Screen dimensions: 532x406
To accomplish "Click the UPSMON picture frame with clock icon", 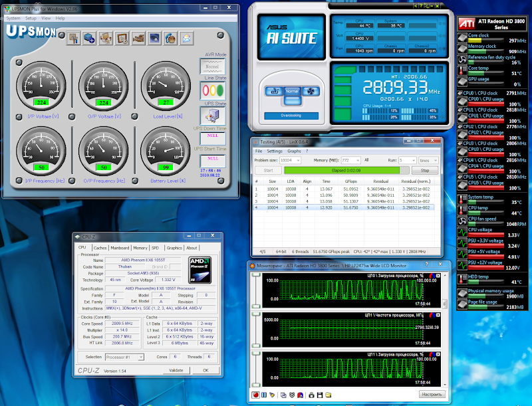I will [122, 38].
